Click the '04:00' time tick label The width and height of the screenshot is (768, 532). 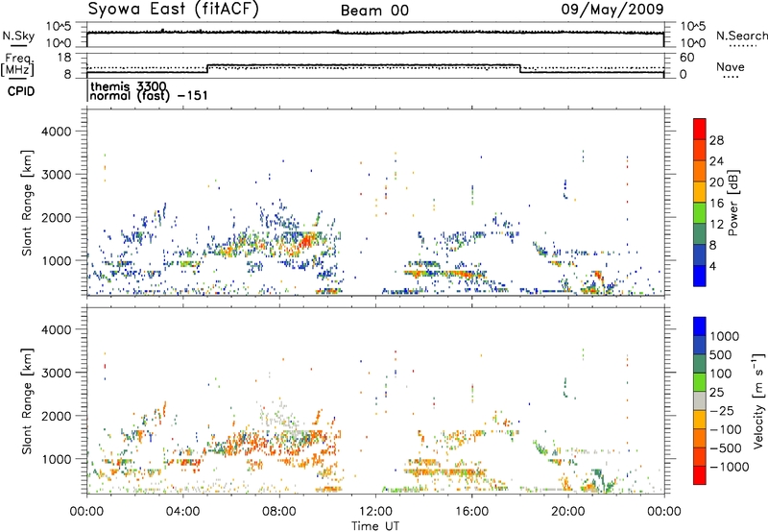tap(182, 512)
